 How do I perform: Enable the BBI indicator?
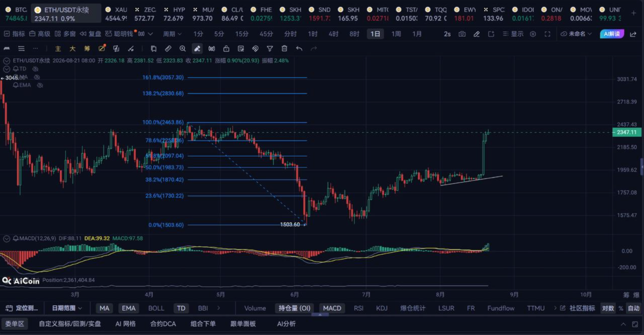(x=203, y=308)
